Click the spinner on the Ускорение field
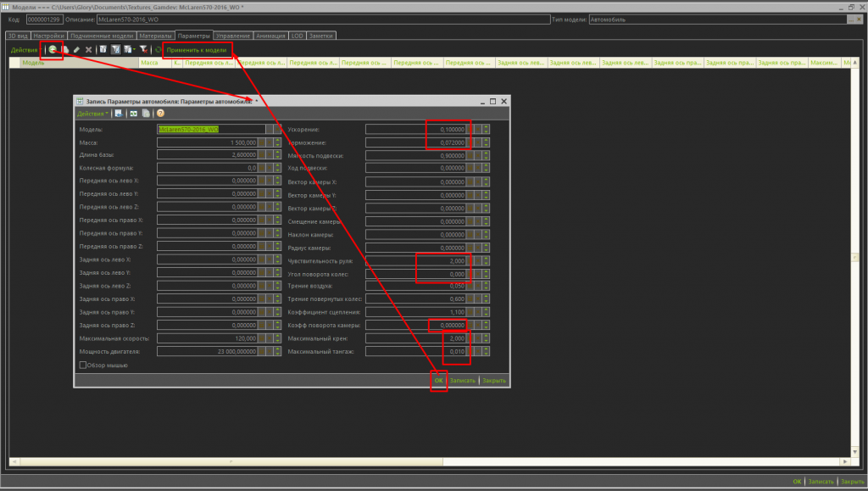This screenshot has height=491, width=868. (x=486, y=129)
